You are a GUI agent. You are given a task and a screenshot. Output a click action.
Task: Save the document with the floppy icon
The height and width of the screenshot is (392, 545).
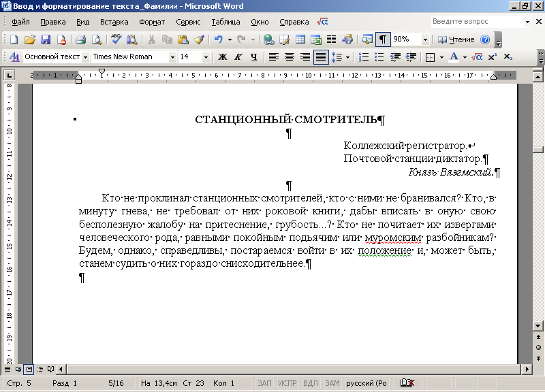point(46,39)
